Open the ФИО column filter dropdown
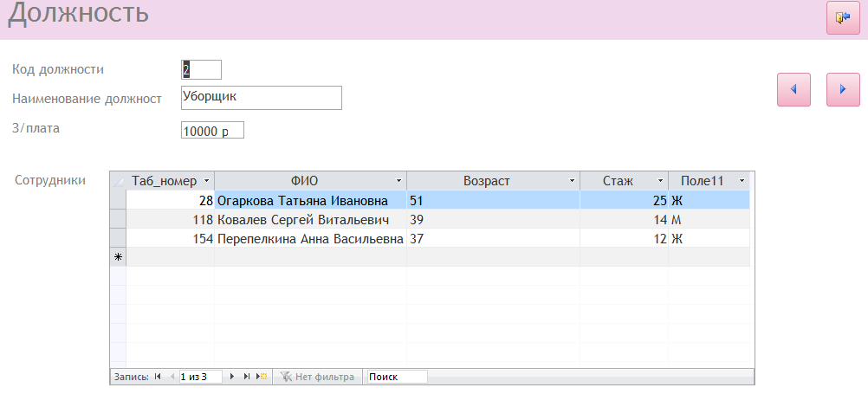Image resolution: width=868 pixels, height=394 pixels. coord(398,181)
